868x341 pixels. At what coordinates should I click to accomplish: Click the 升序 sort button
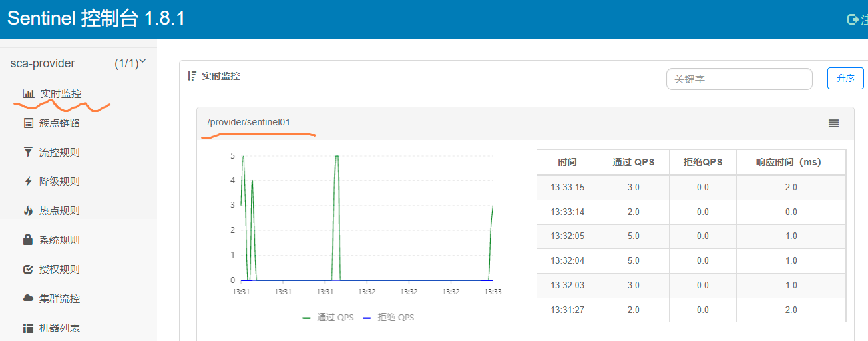pos(845,78)
